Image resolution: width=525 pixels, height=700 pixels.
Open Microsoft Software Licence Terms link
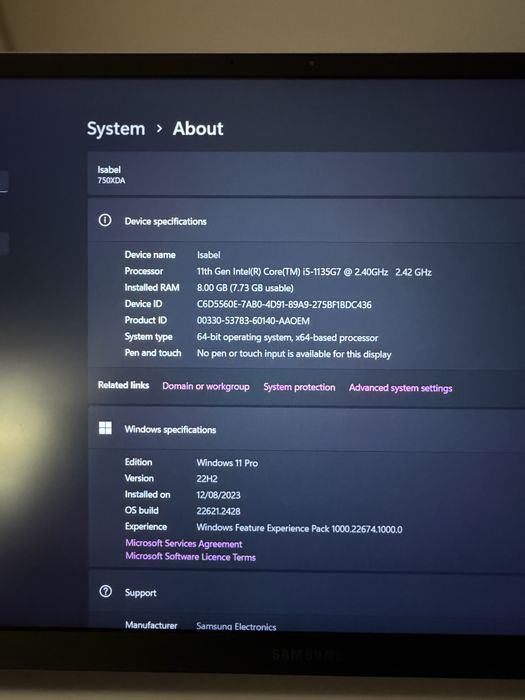(190, 556)
